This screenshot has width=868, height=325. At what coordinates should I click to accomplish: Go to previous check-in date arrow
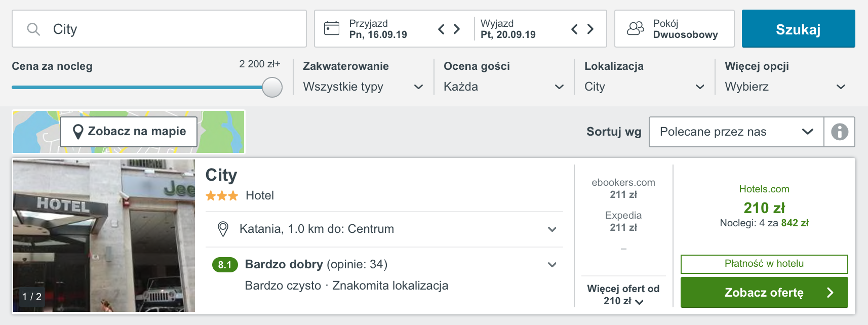[x=441, y=29]
